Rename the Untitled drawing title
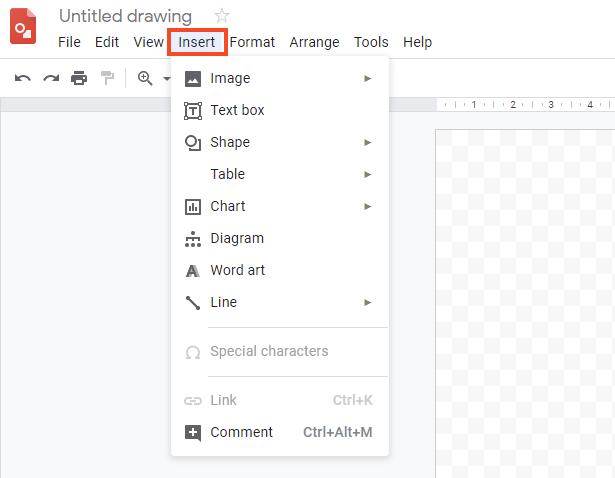Viewport: 615px width, 478px height. point(125,16)
